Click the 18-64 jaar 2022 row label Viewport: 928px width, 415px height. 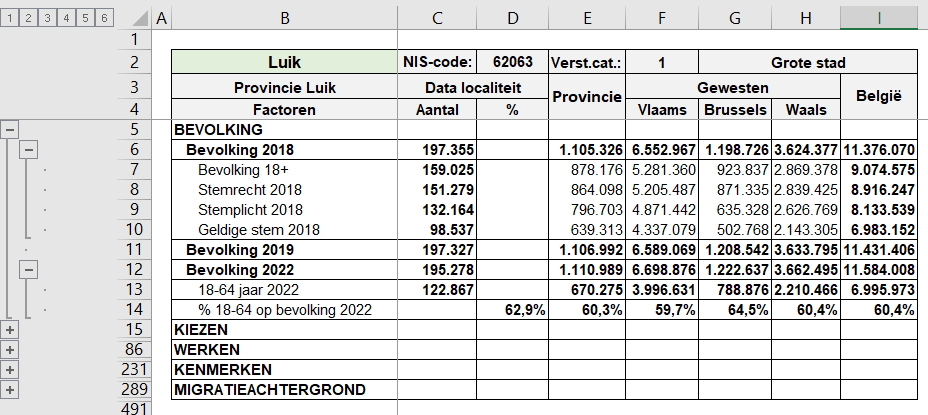pos(248,289)
